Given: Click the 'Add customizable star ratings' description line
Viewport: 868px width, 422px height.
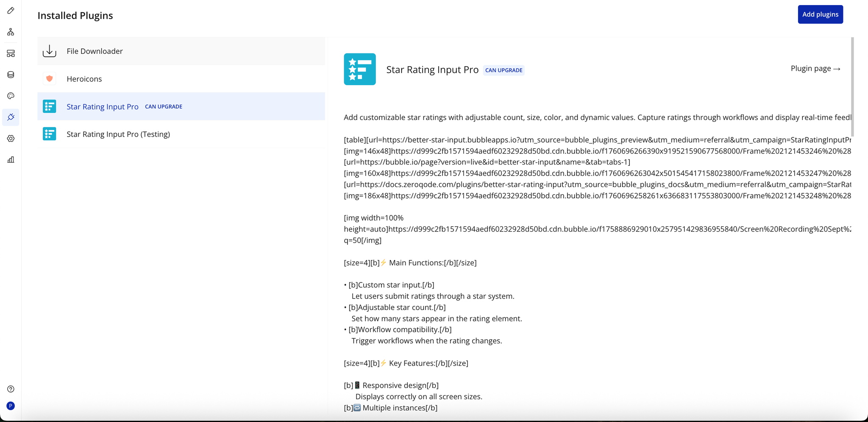Looking at the screenshot, I should 598,117.
